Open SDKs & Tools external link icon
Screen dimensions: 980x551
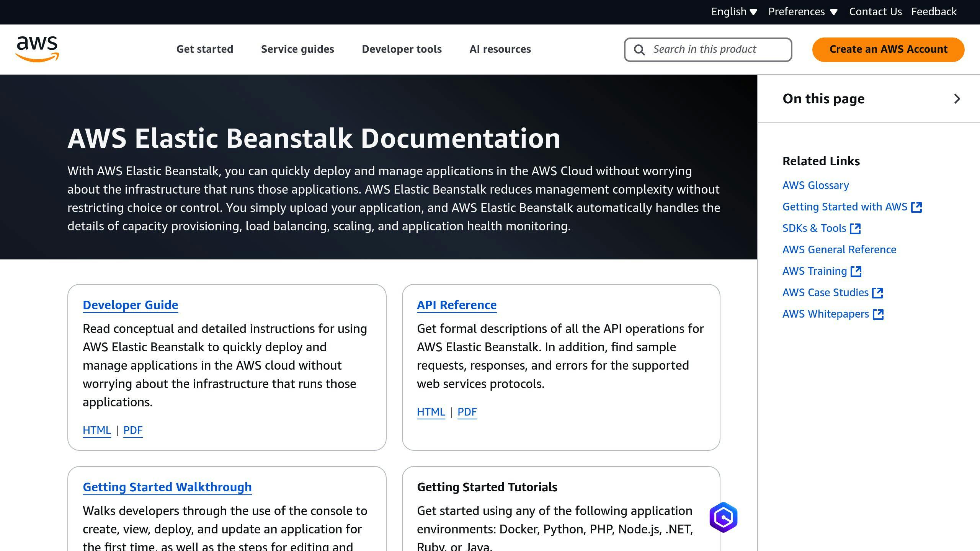(856, 228)
